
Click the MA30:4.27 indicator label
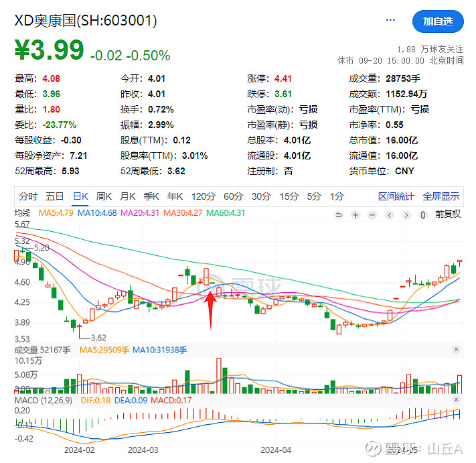[183, 213]
